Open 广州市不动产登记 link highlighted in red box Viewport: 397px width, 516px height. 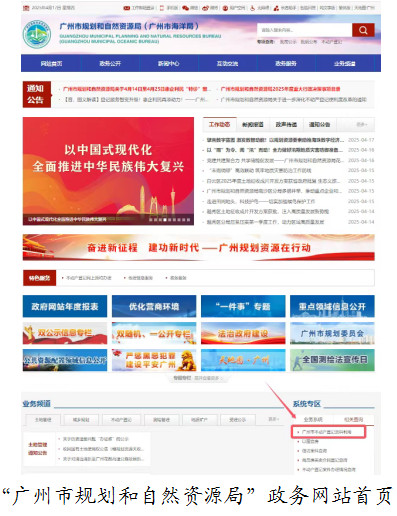[328, 432]
